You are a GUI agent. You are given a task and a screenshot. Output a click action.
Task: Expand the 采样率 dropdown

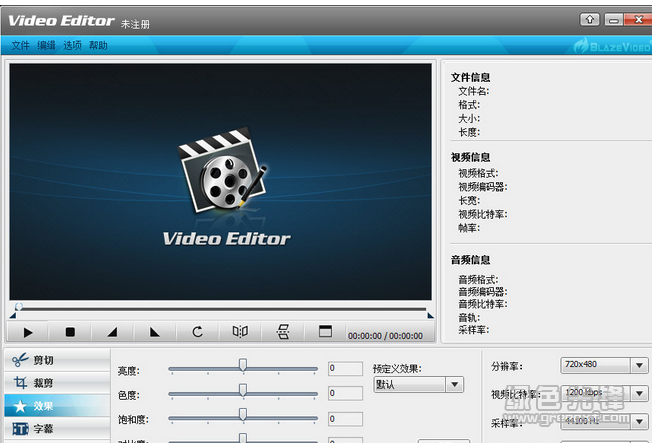639,422
